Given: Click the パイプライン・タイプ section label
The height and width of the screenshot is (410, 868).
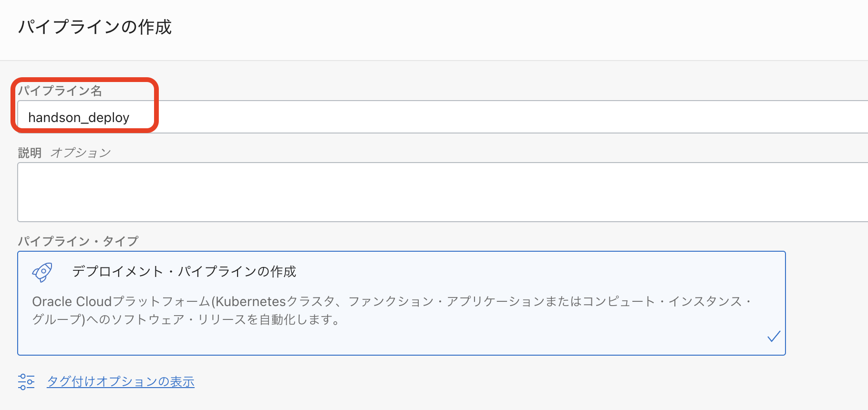Looking at the screenshot, I should click(x=78, y=241).
